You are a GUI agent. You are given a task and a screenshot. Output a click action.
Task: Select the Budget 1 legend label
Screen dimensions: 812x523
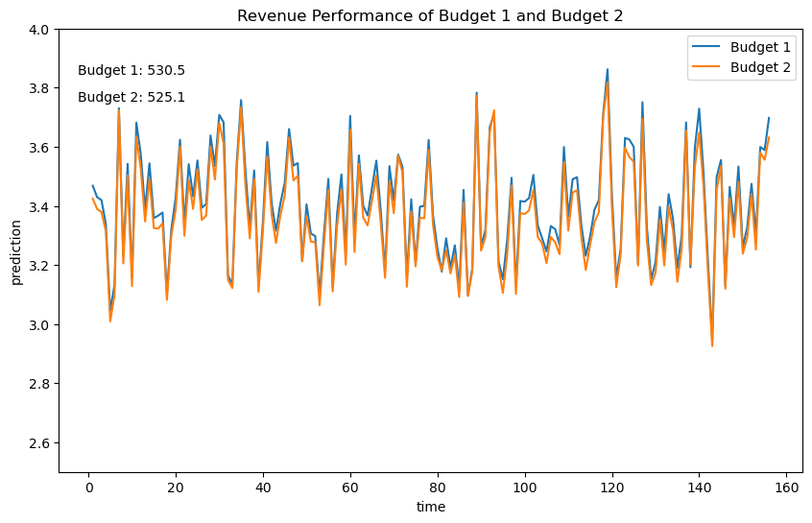[760, 48]
